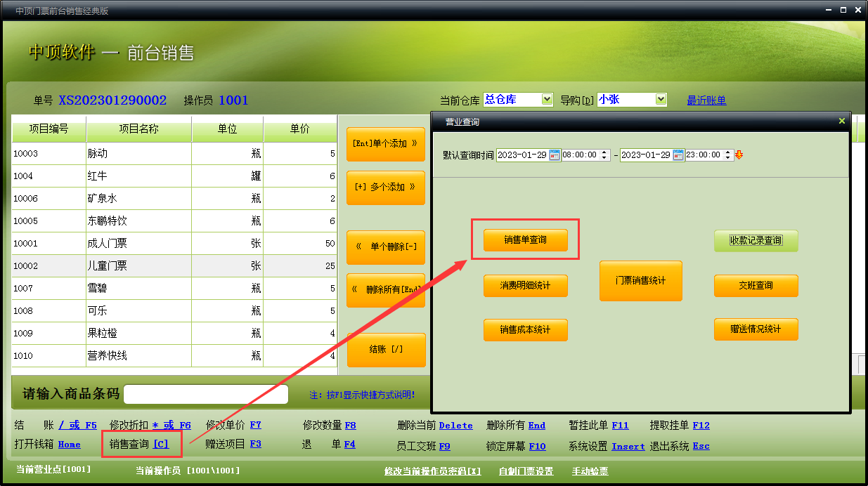Open the start date calendar picker
This screenshot has height=486, width=868.
[x=554, y=155]
